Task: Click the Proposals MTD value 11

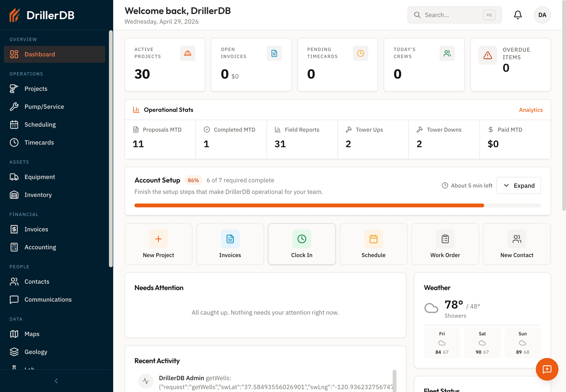Action: click(x=138, y=144)
